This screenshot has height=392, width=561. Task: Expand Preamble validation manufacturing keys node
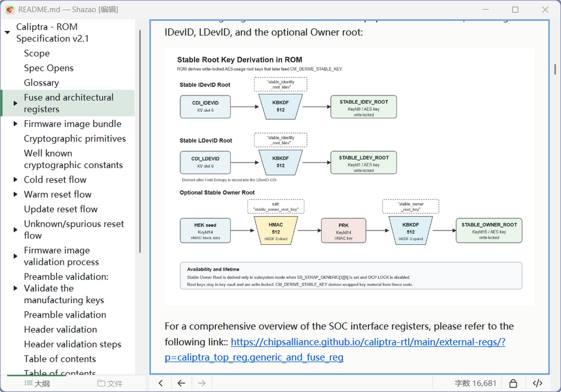point(15,288)
